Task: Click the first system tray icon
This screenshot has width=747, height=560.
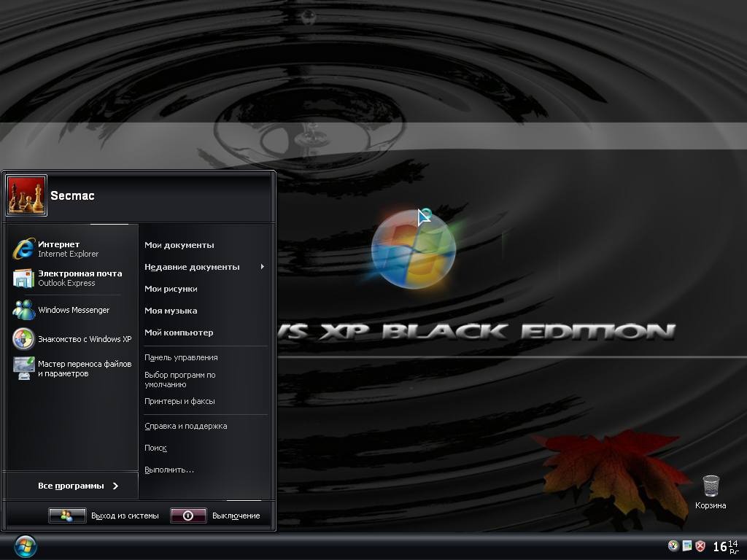Action: (x=673, y=545)
